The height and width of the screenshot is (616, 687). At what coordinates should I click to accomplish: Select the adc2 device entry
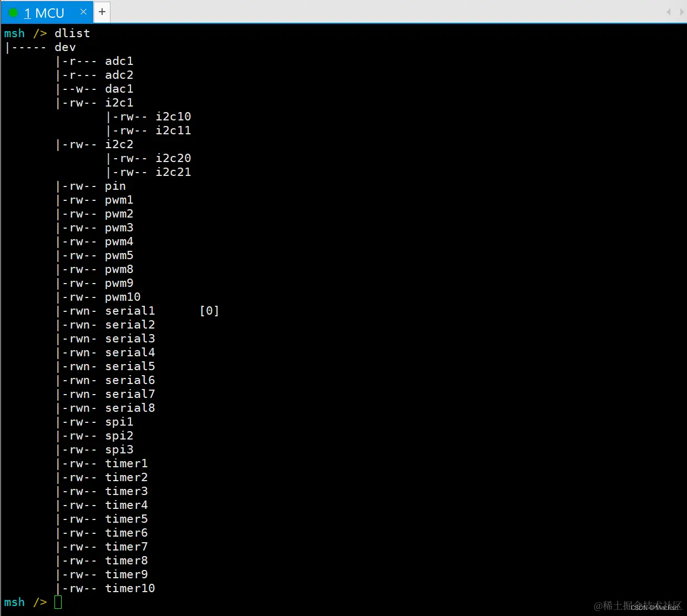click(x=119, y=75)
